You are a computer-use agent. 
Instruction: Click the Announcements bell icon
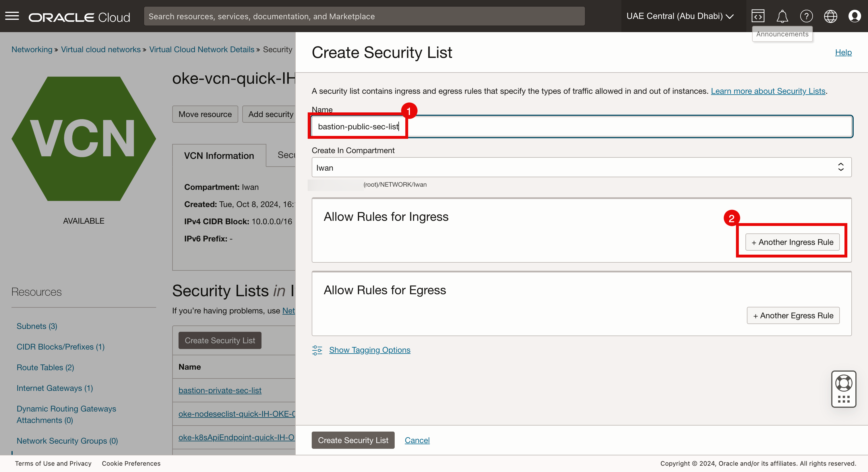coord(782,16)
